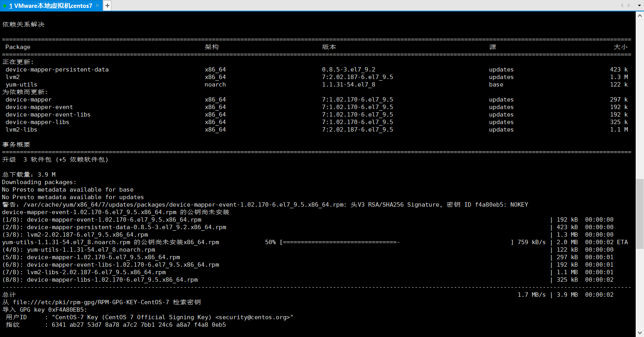Click the 导入 GPG key 0xF4A80EB5 line
Screen dimensions: 644x337
[x=45, y=310]
